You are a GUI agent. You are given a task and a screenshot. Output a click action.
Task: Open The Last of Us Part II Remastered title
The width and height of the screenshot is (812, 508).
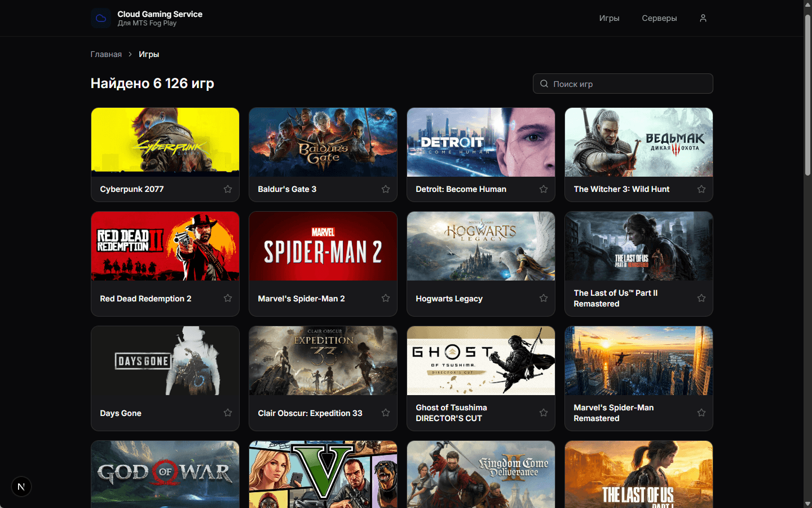(x=616, y=298)
